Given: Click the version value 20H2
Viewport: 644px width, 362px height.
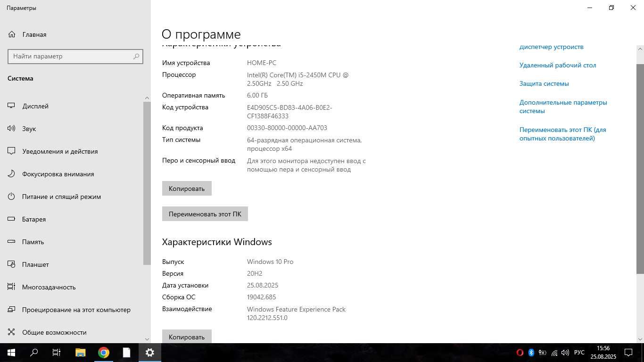Looking at the screenshot, I should click(x=255, y=273).
